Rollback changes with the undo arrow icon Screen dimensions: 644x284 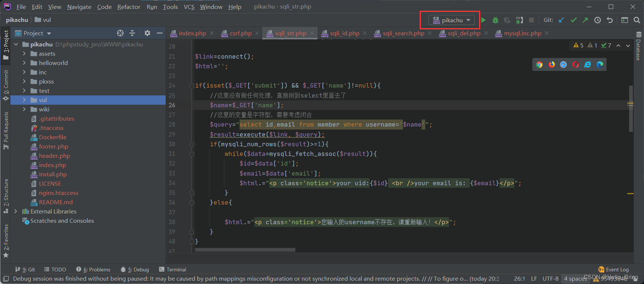point(609,20)
